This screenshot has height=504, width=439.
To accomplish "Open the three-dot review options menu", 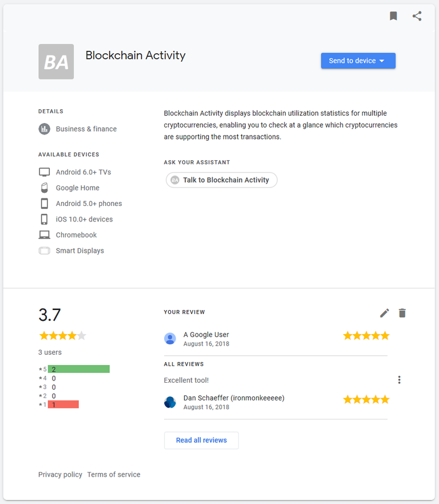I will 399,380.
